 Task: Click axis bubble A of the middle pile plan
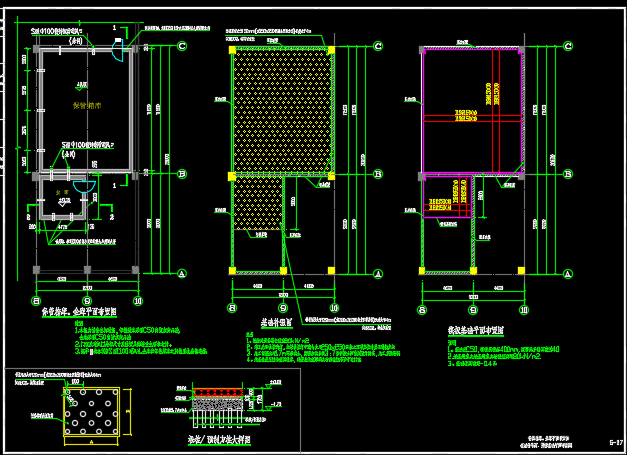click(378, 274)
